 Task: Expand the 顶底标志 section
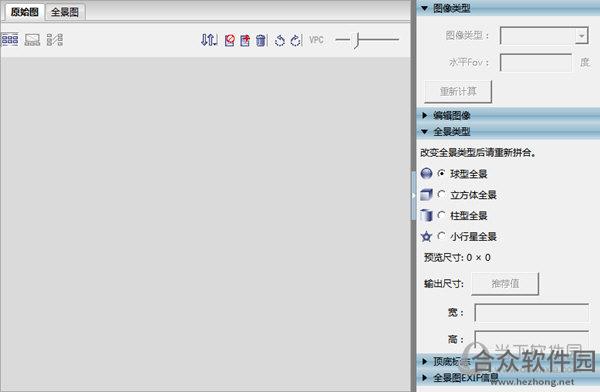tap(424, 361)
